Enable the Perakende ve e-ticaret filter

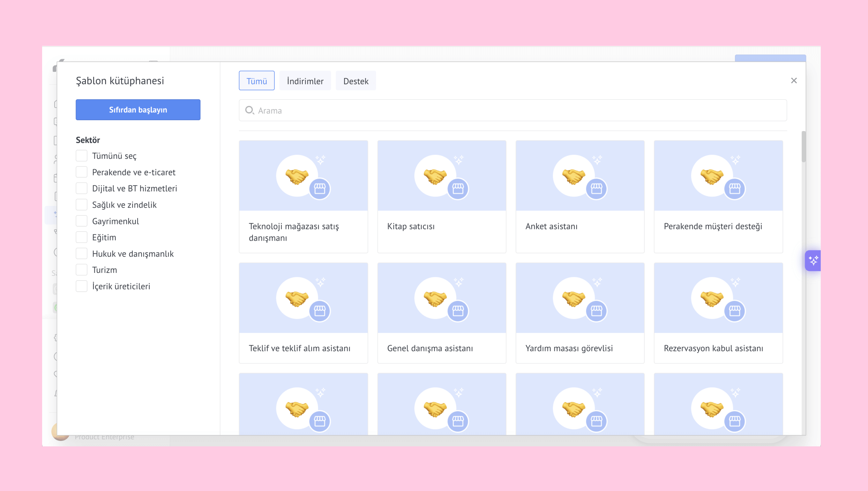pos(81,172)
